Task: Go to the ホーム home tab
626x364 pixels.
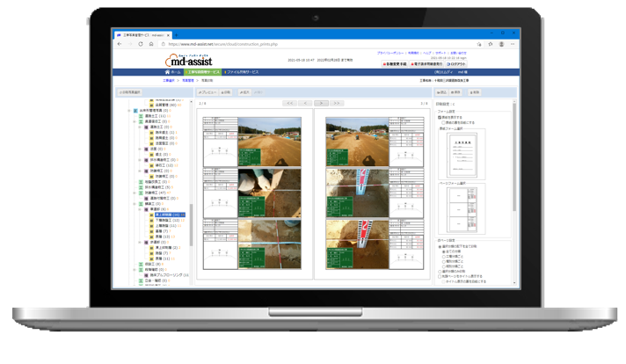Action: pyautogui.click(x=173, y=71)
